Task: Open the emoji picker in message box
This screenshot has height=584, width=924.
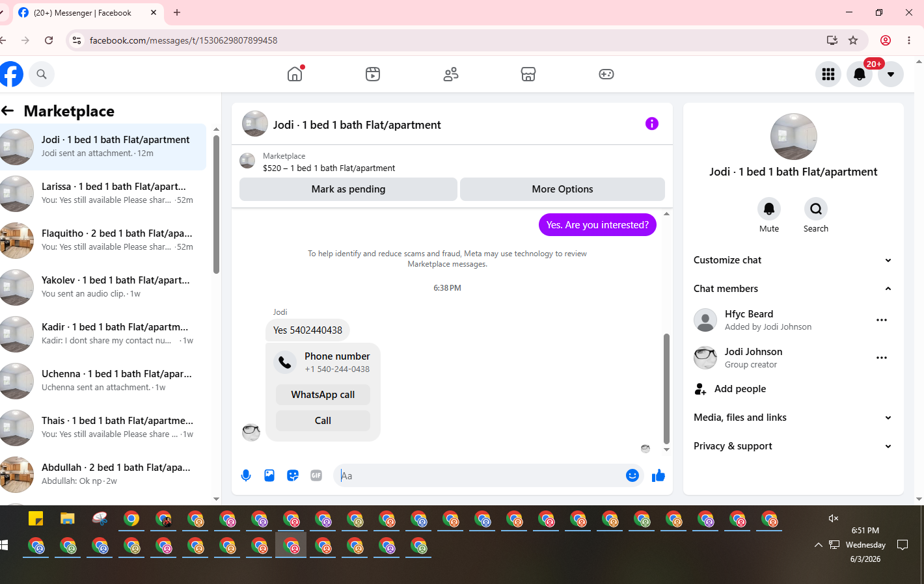Action: click(x=632, y=475)
